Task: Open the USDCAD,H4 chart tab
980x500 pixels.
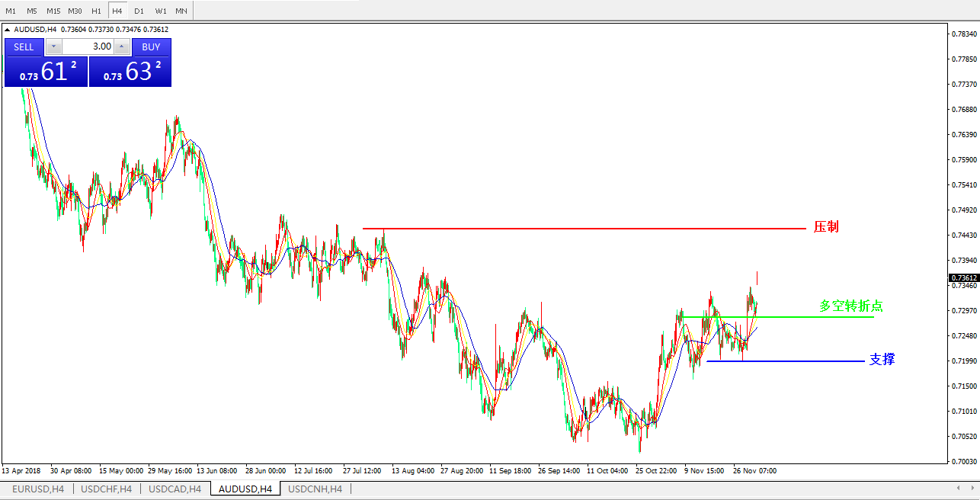Action: pyautogui.click(x=175, y=489)
